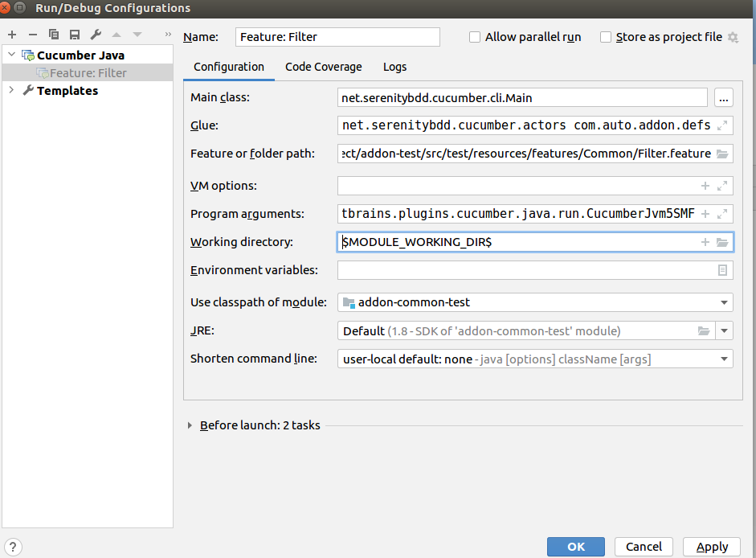Image resolution: width=756 pixels, height=558 pixels.
Task: Add a new configuration with plus icon
Action: click(x=12, y=35)
